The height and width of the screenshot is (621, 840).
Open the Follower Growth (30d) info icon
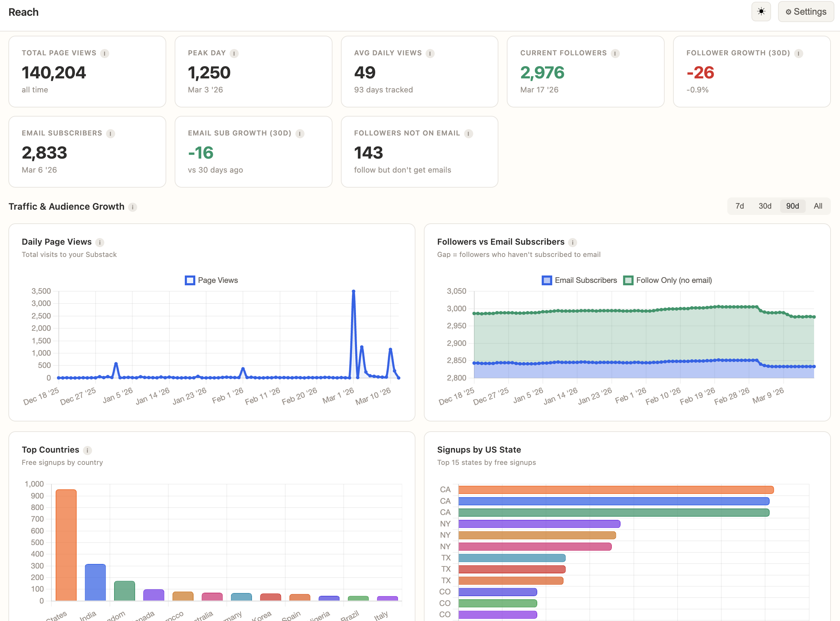pos(798,53)
